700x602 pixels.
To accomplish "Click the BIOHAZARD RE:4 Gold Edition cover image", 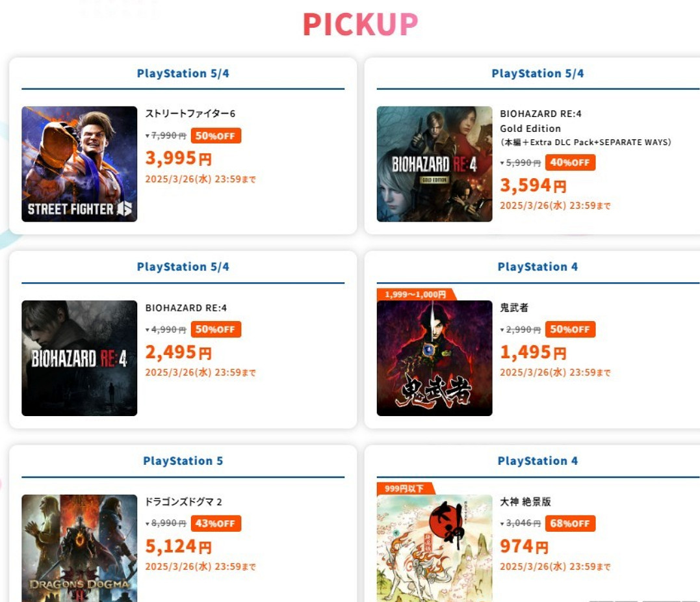I will point(434,164).
